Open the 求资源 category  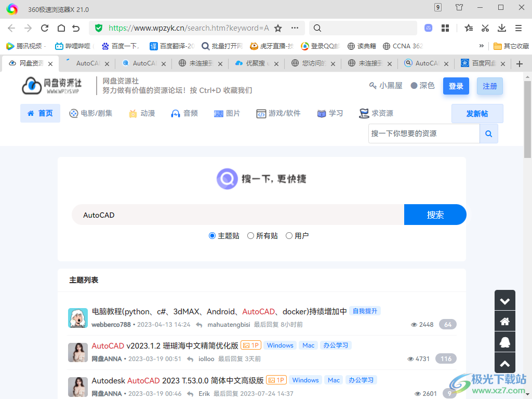pos(376,113)
